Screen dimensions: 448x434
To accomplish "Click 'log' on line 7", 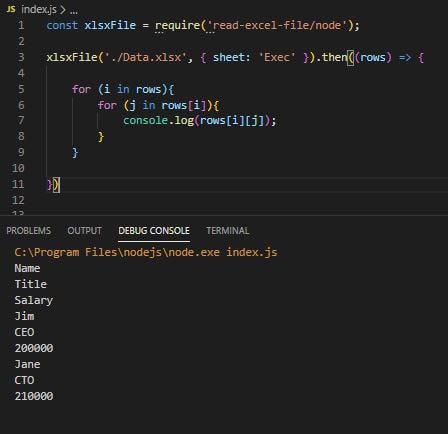I will click(x=184, y=121).
